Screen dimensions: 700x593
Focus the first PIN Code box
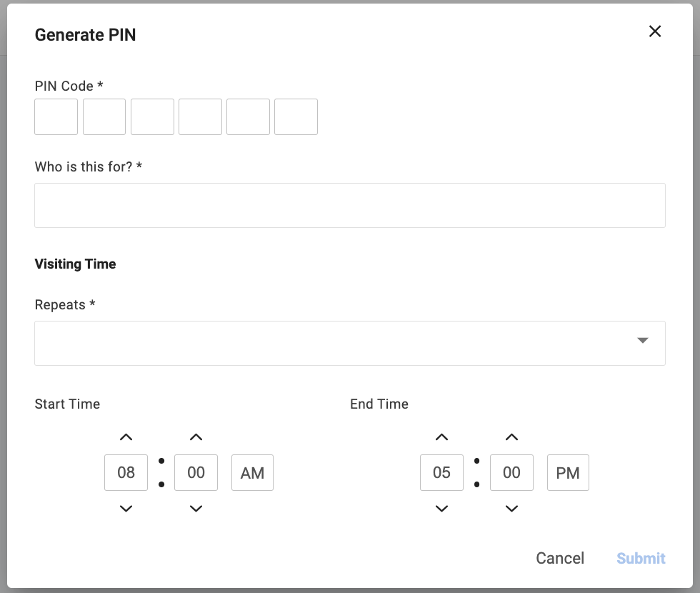(x=56, y=117)
